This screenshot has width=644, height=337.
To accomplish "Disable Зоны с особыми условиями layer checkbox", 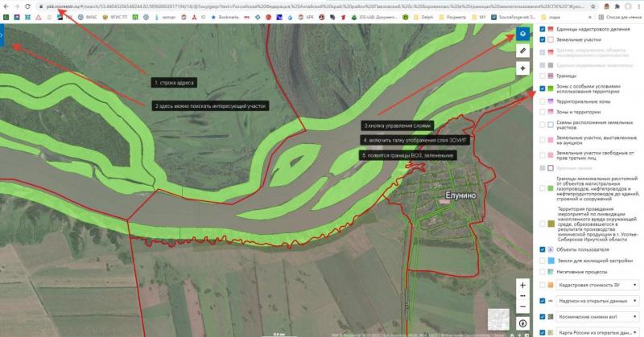I will click(542, 88).
